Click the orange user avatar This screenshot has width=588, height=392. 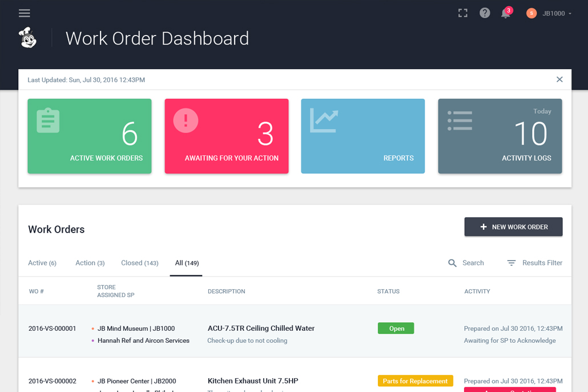[x=531, y=13]
